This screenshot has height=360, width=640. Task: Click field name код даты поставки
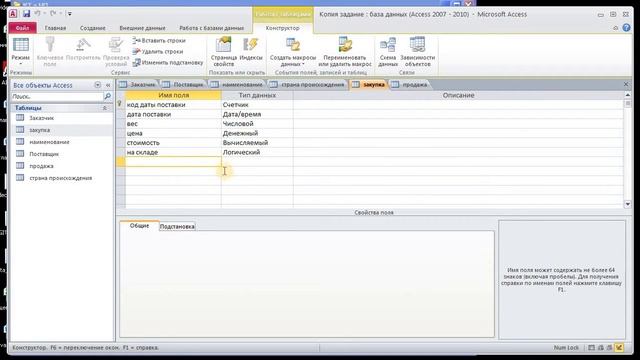173,105
